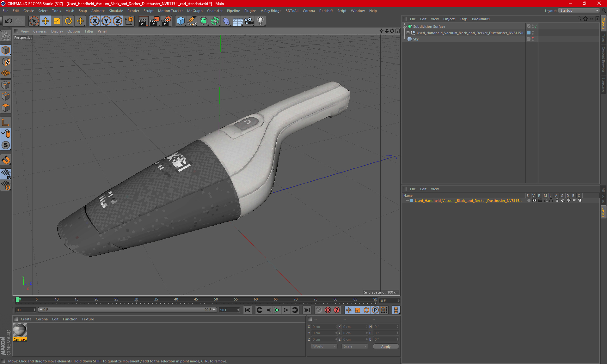This screenshot has height=364, width=607.
Task: Select the Live Selection tool
Action: coord(34,21)
